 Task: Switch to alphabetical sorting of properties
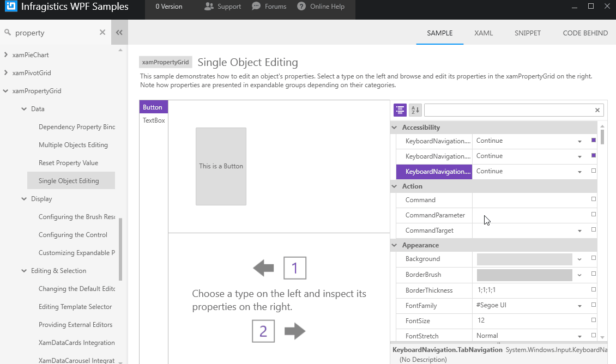click(415, 110)
